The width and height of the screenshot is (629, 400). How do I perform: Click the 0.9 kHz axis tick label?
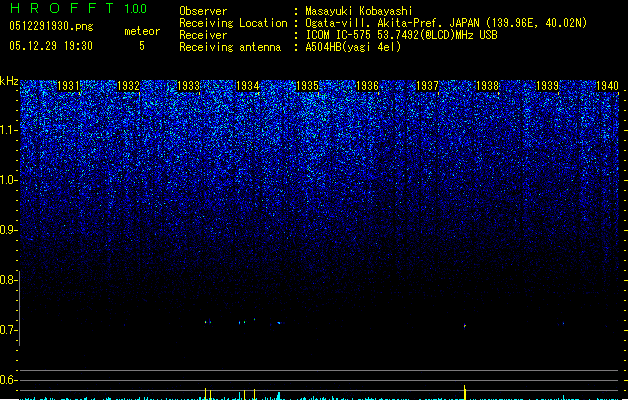pos(8,230)
